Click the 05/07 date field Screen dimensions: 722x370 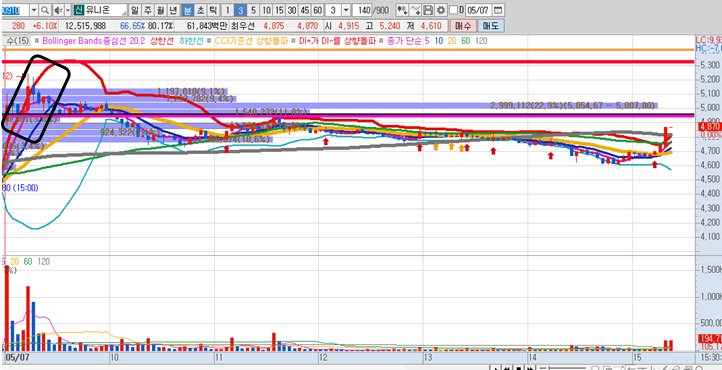click(x=479, y=10)
